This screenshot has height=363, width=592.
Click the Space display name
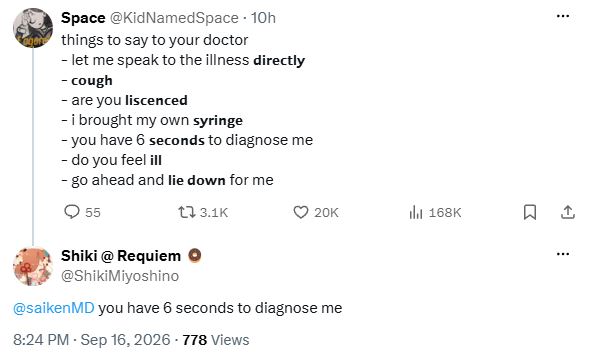83,18
